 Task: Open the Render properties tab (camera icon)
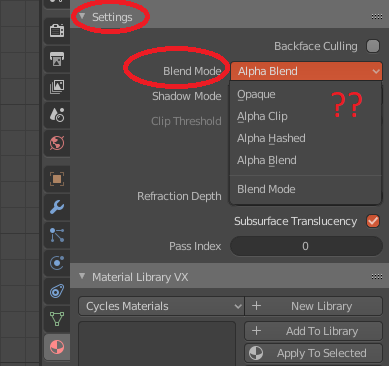tap(57, 31)
